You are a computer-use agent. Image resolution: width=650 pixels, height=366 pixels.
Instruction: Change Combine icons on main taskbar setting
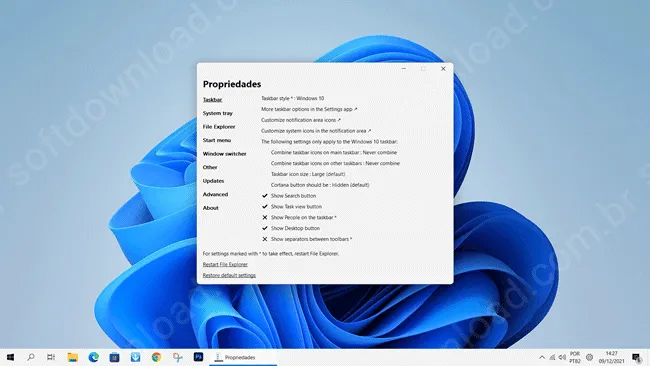coord(334,153)
